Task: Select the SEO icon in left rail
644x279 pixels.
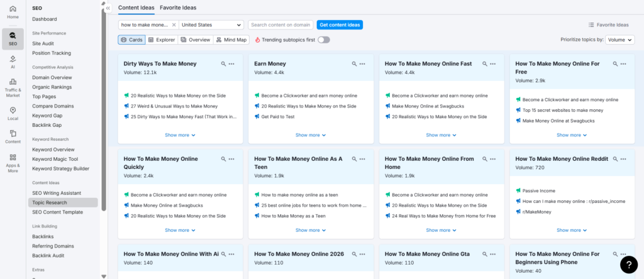Action: [x=13, y=39]
